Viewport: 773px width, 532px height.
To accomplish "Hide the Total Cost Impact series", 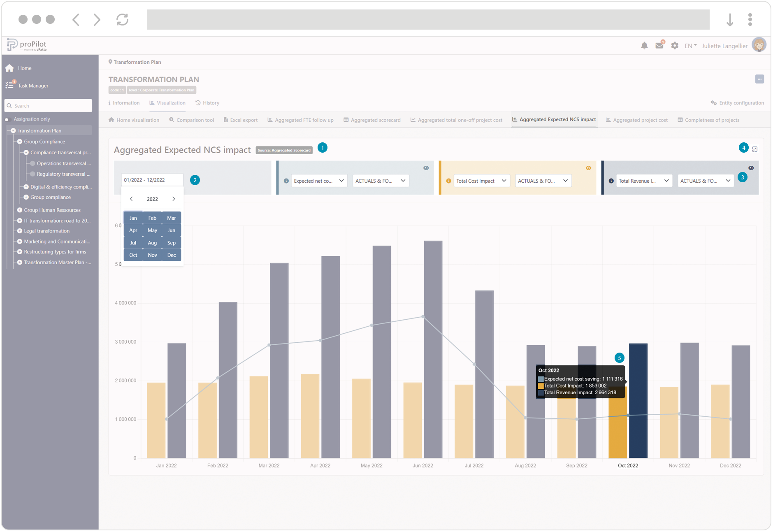I will [x=588, y=168].
